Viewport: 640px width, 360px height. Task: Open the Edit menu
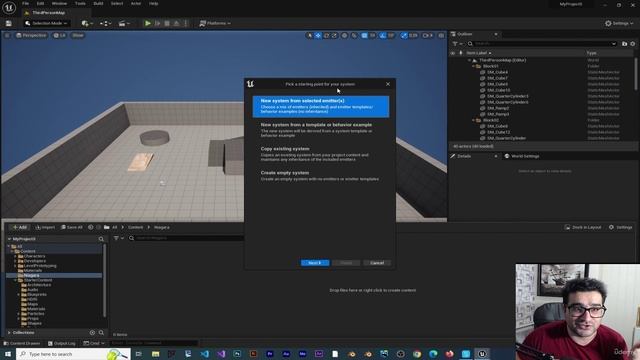(x=40, y=4)
